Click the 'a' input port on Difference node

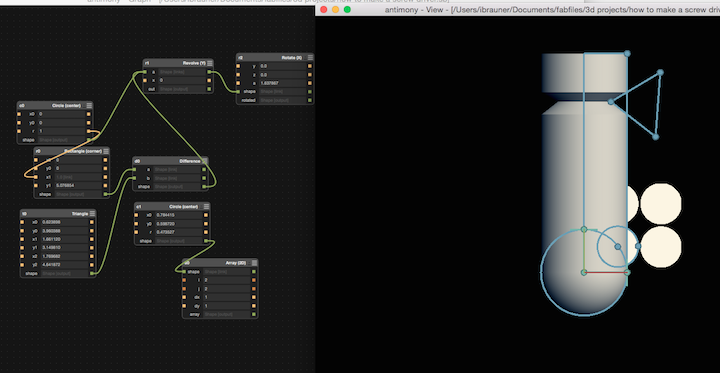(x=135, y=170)
